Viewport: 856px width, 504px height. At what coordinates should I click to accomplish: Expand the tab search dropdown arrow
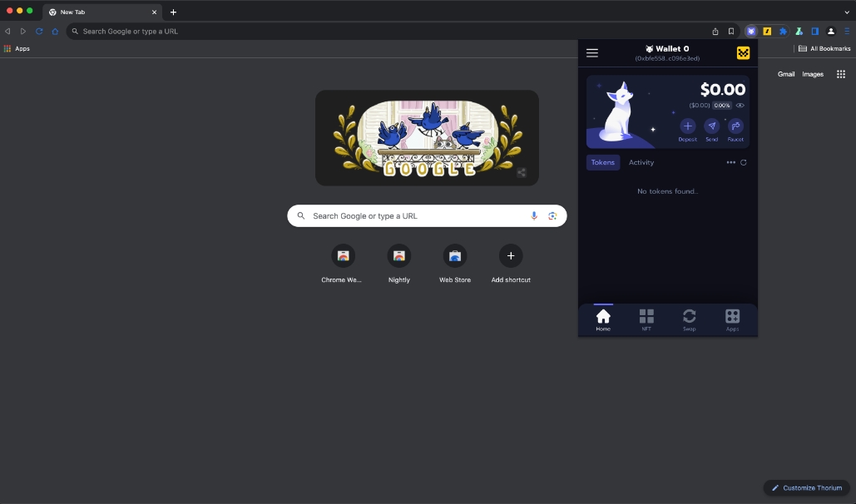tap(847, 12)
